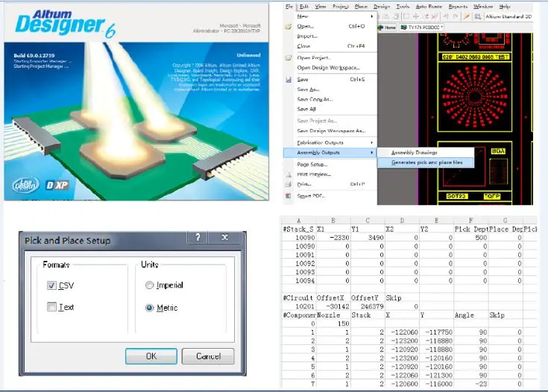
Task: Enable the CSV format checkbox
Action: point(51,285)
